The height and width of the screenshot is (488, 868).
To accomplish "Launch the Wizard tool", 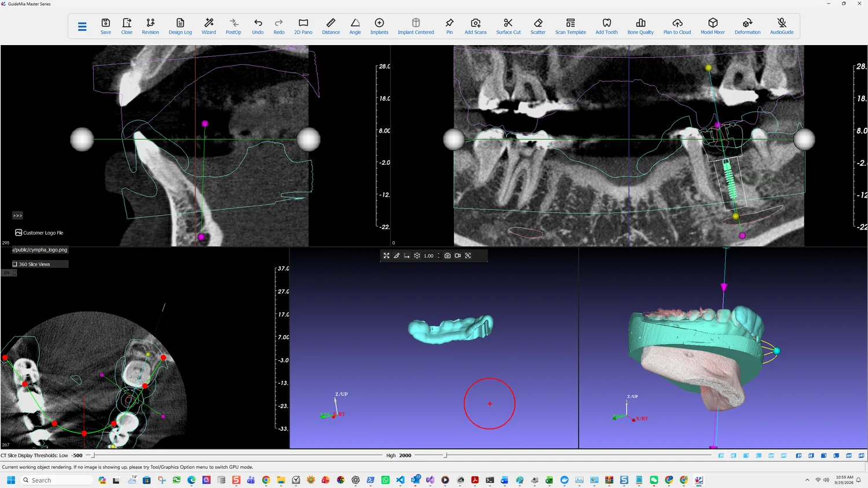I will coord(209,26).
